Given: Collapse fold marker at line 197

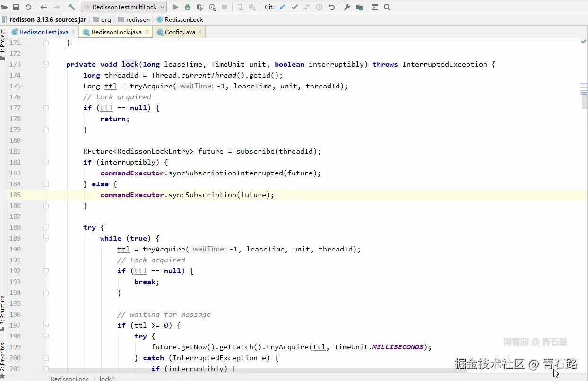Looking at the screenshot, I should (46, 325).
